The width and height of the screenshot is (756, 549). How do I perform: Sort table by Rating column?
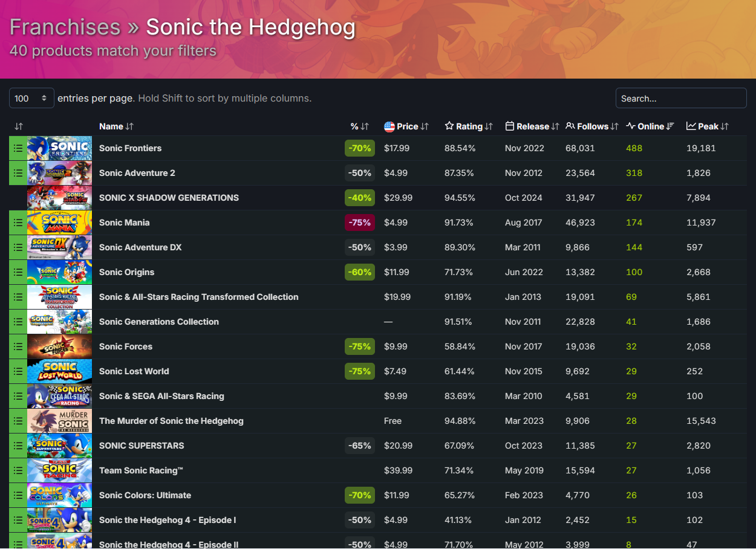pos(469,126)
